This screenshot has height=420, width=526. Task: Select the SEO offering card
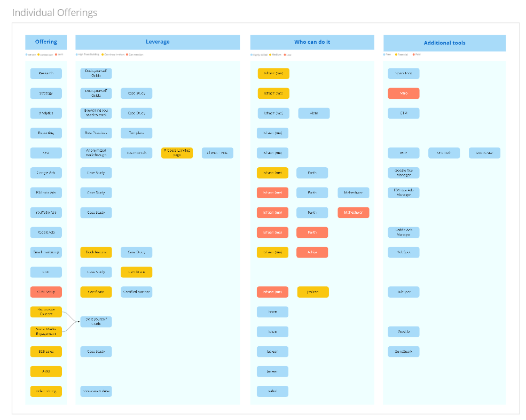coord(46,153)
